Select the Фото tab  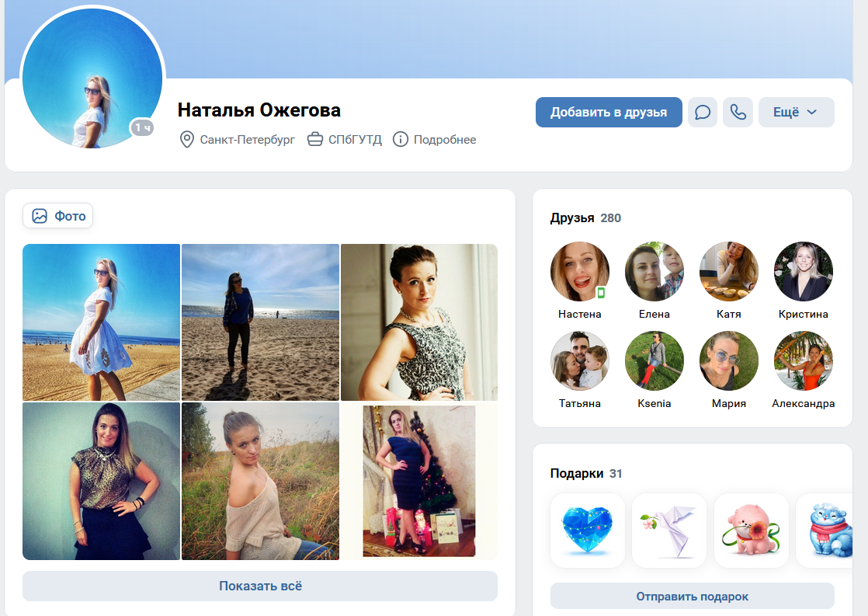(57, 216)
